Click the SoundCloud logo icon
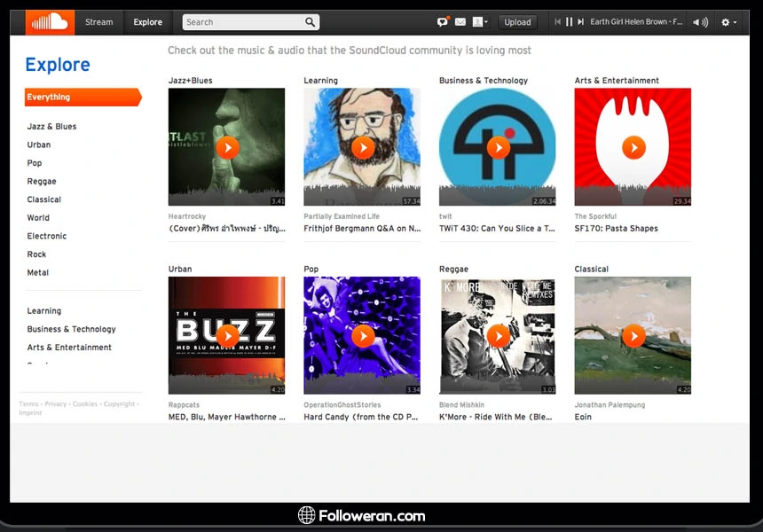The height and width of the screenshot is (532, 763). [x=50, y=22]
